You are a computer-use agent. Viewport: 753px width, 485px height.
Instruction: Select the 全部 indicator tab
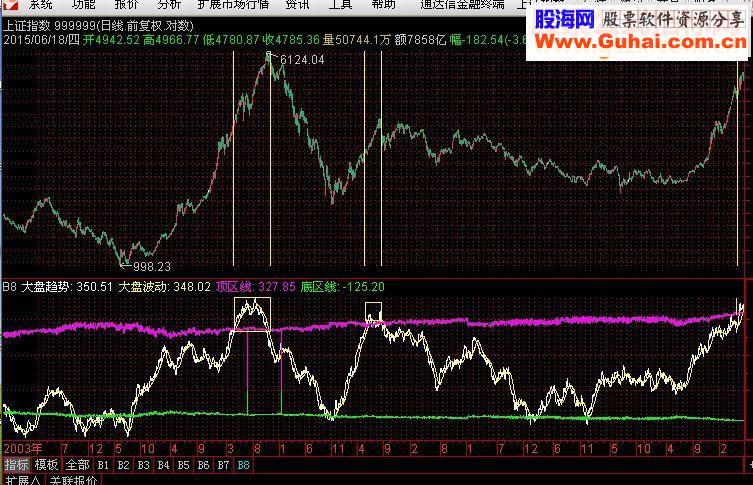(77, 465)
